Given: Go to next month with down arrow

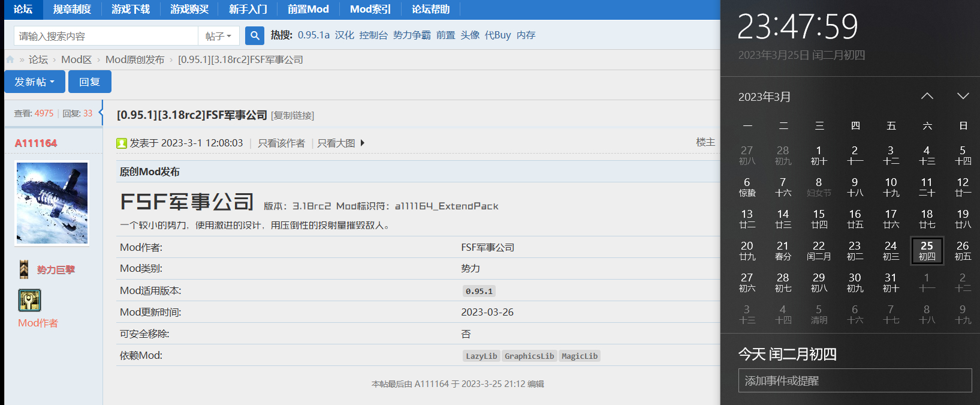Looking at the screenshot, I should (x=963, y=97).
